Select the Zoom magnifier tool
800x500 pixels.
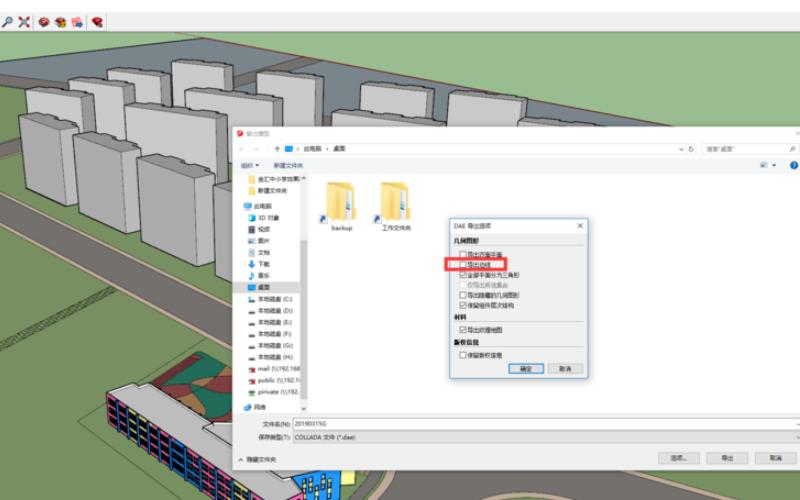click(x=8, y=21)
